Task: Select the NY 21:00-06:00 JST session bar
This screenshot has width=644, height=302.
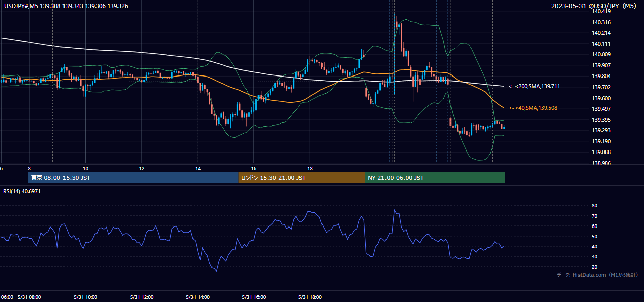Action: click(x=435, y=178)
